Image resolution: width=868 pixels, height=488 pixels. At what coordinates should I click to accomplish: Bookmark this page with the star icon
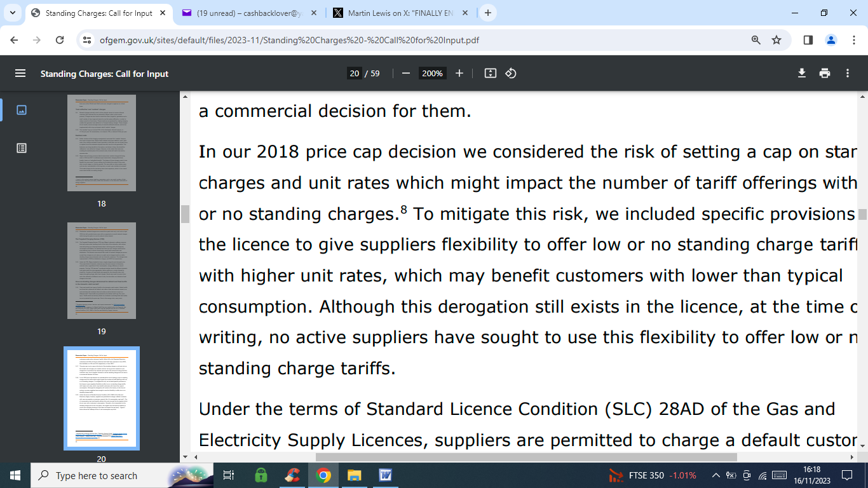(776, 40)
